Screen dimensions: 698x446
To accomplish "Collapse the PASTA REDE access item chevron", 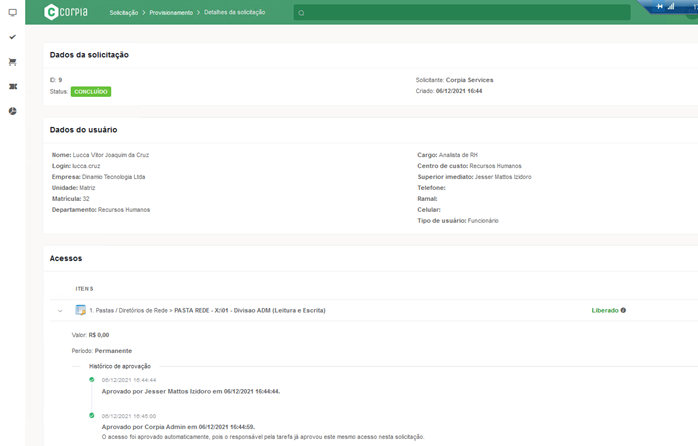I will point(60,311).
